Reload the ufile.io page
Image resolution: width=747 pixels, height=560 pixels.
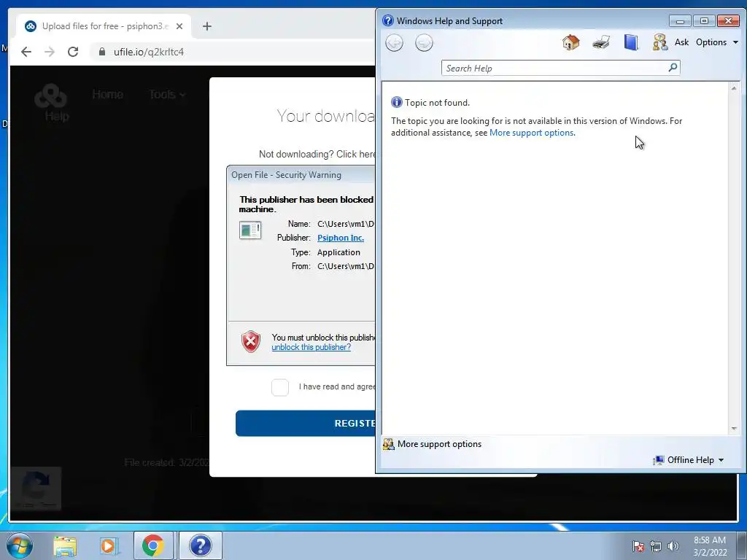coord(73,52)
